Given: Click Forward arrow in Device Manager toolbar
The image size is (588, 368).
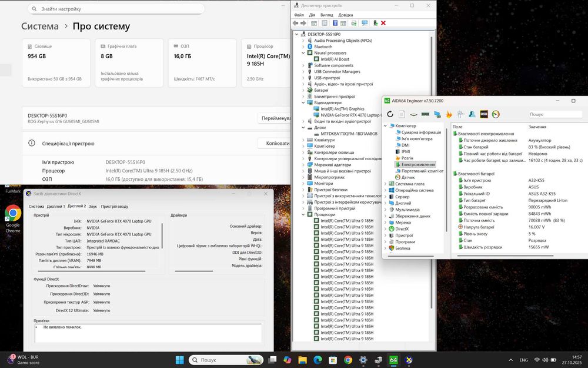Looking at the screenshot, I should [x=303, y=23].
